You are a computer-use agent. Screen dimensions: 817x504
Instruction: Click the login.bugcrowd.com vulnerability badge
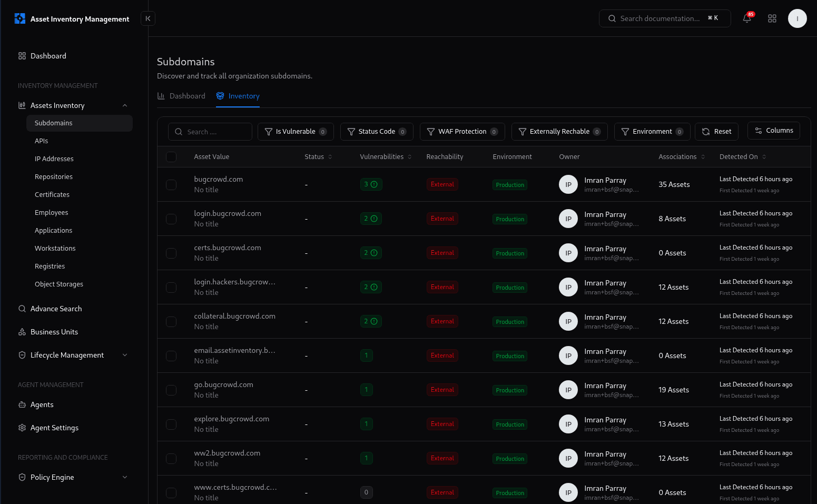tap(371, 219)
